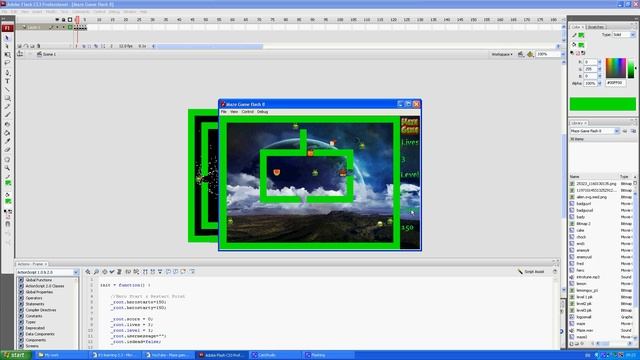640x360 pixels.
Task: Switch to YouTube taskbar window
Action: tap(169, 356)
